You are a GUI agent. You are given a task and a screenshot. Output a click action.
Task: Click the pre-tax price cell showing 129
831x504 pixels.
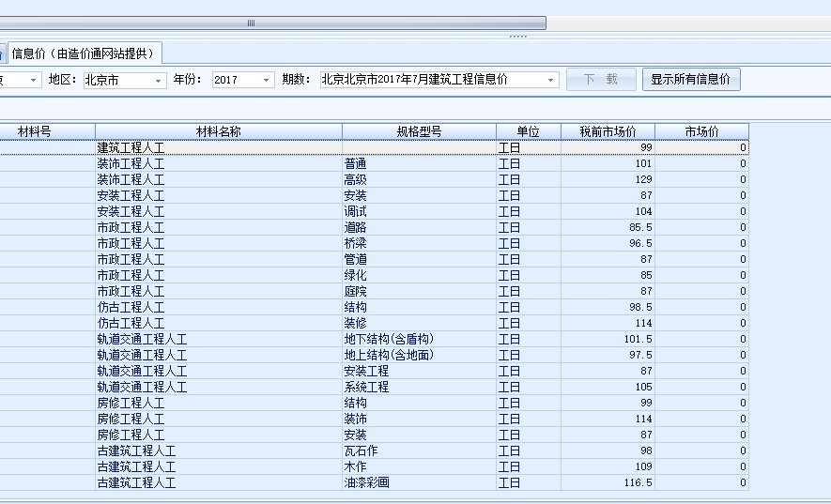(x=608, y=180)
